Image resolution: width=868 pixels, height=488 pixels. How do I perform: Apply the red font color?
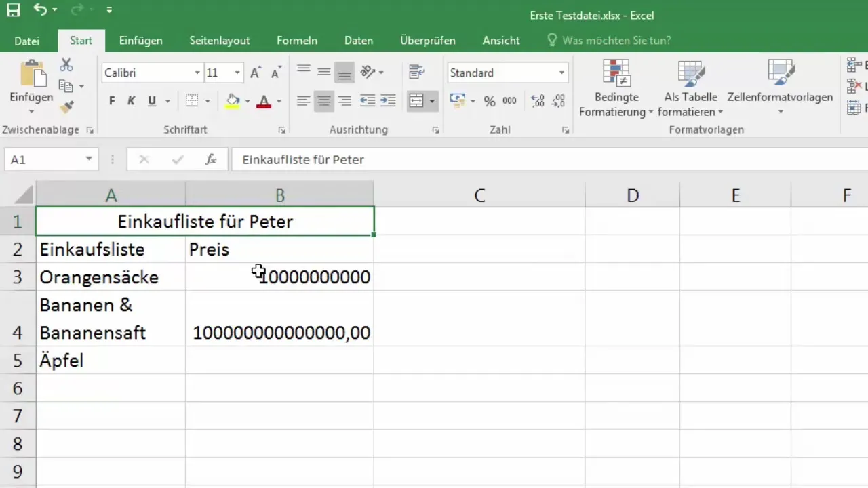pos(264,101)
